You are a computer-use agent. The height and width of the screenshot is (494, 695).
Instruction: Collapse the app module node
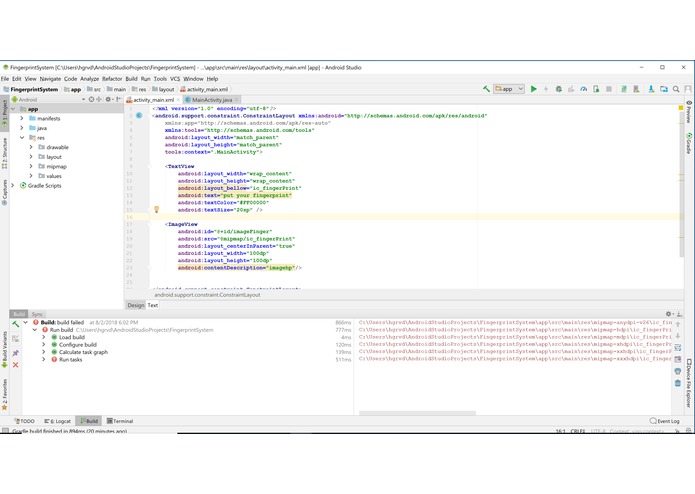(13, 109)
